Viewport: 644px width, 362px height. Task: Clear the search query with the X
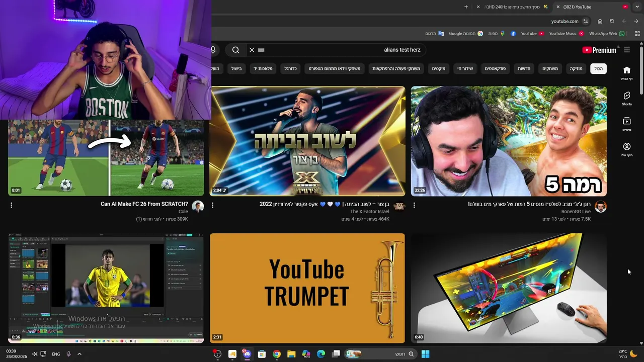point(252,50)
